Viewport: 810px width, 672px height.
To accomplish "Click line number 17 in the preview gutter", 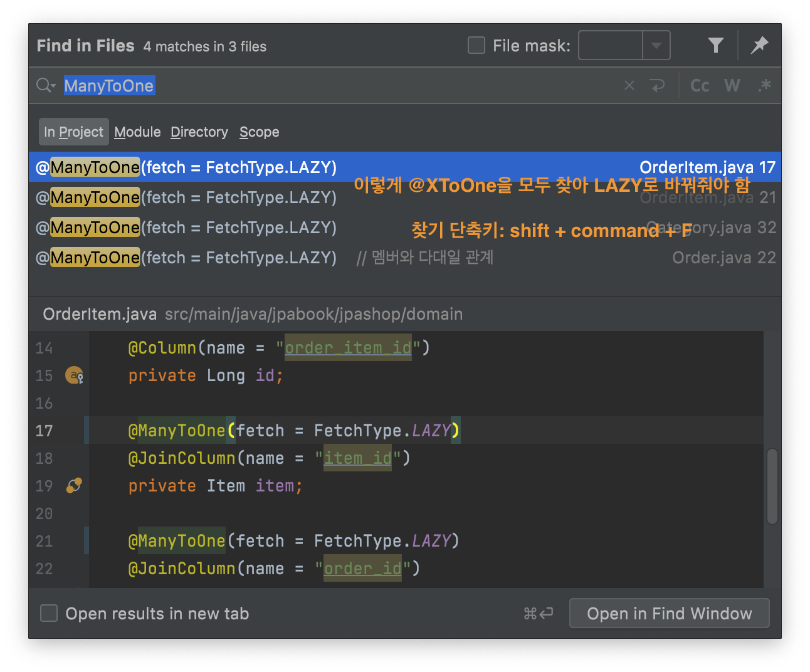I will click(45, 431).
